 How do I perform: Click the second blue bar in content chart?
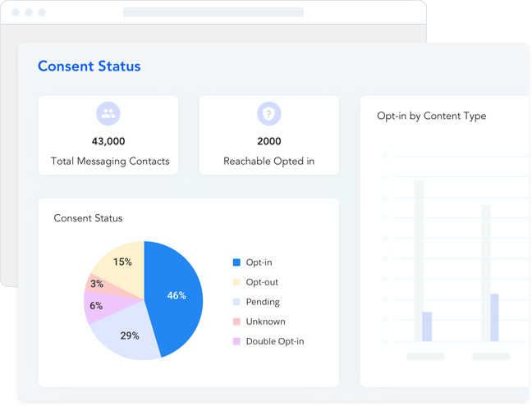(x=494, y=317)
